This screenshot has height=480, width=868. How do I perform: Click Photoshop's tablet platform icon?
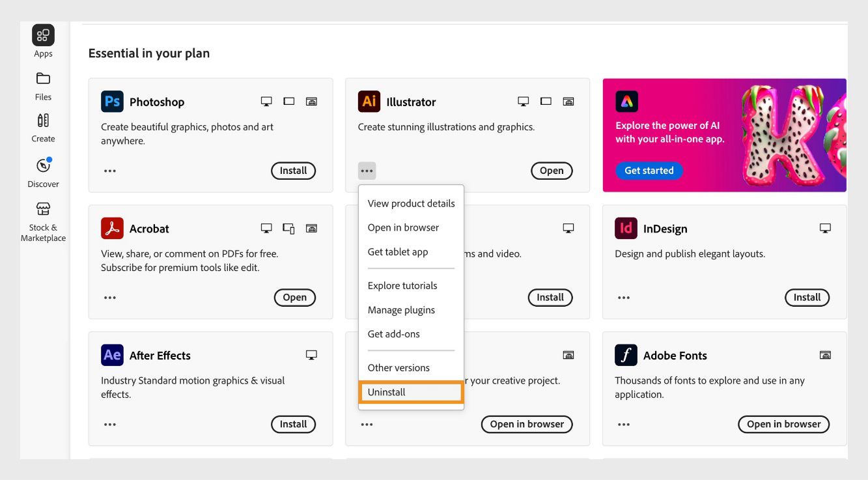pyautogui.click(x=289, y=102)
